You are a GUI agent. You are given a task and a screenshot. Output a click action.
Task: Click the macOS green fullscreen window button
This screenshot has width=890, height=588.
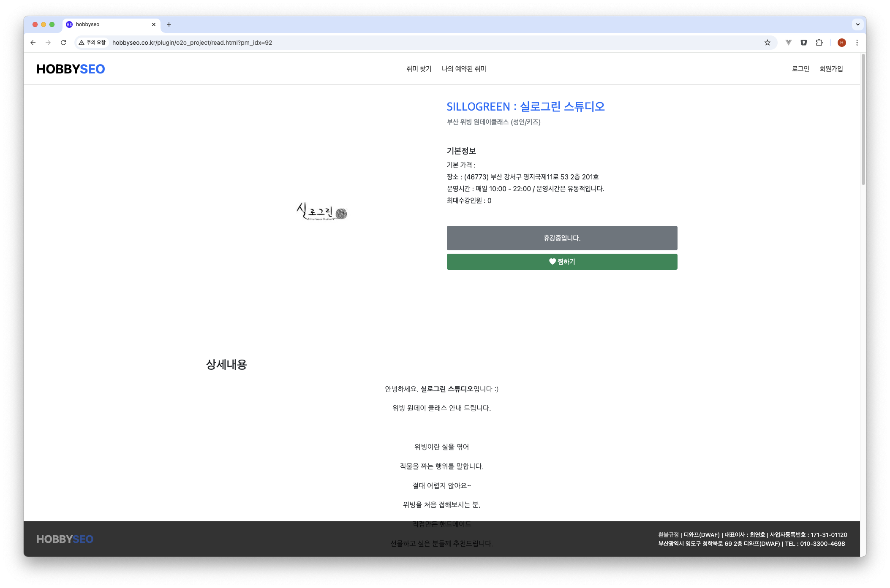tap(52, 24)
